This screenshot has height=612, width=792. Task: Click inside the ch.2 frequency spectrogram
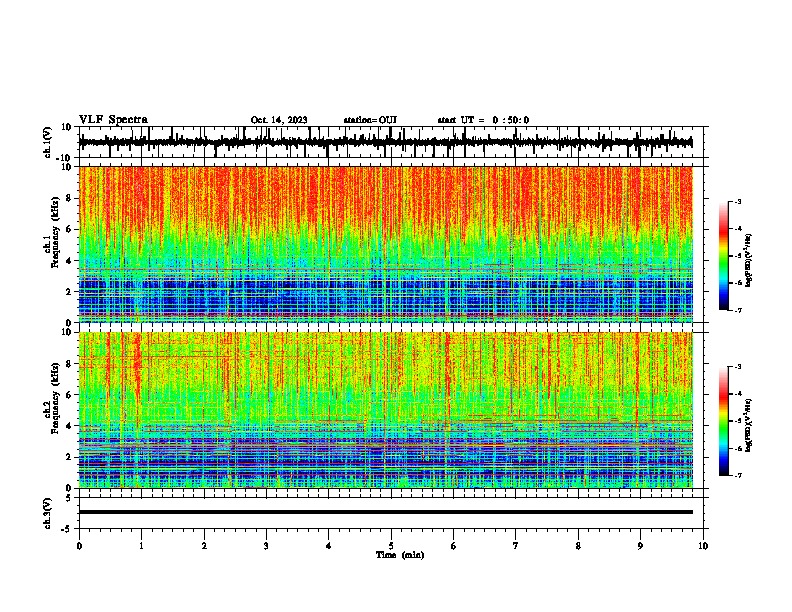click(x=385, y=410)
